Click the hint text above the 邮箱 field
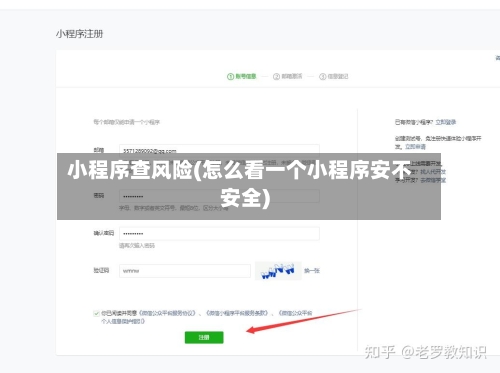Screen dimensions: 500x373 click(127, 122)
